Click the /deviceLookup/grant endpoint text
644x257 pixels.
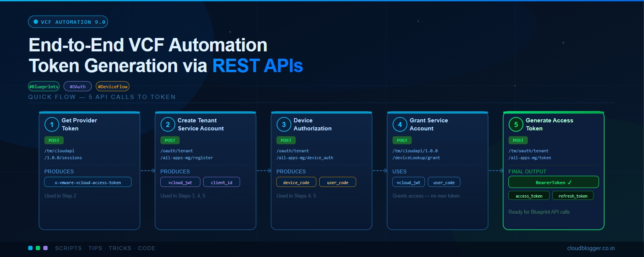coord(416,158)
